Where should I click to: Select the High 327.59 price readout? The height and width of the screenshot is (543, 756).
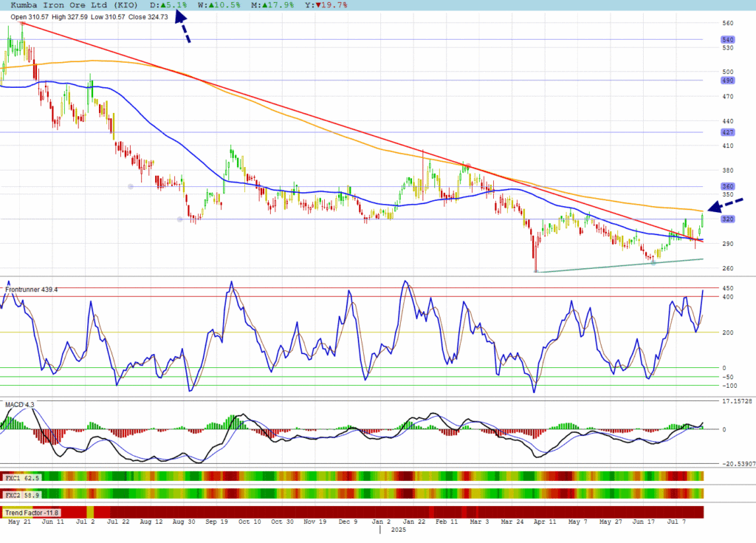coord(69,17)
